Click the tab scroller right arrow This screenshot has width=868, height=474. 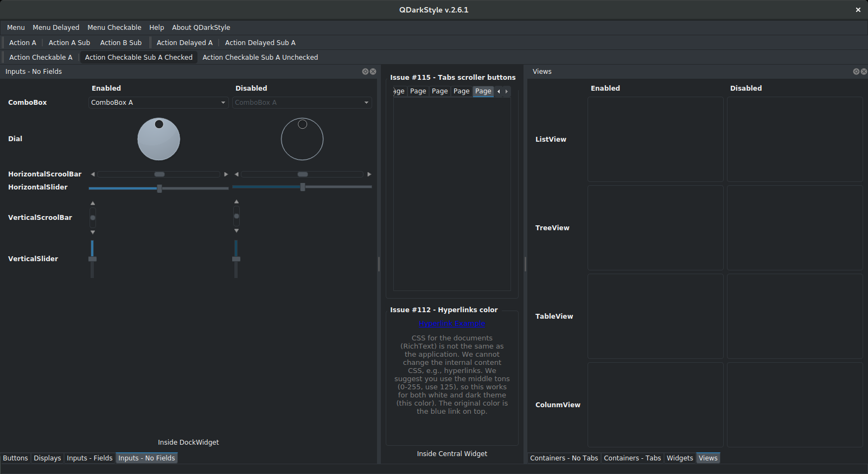coord(507,91)
